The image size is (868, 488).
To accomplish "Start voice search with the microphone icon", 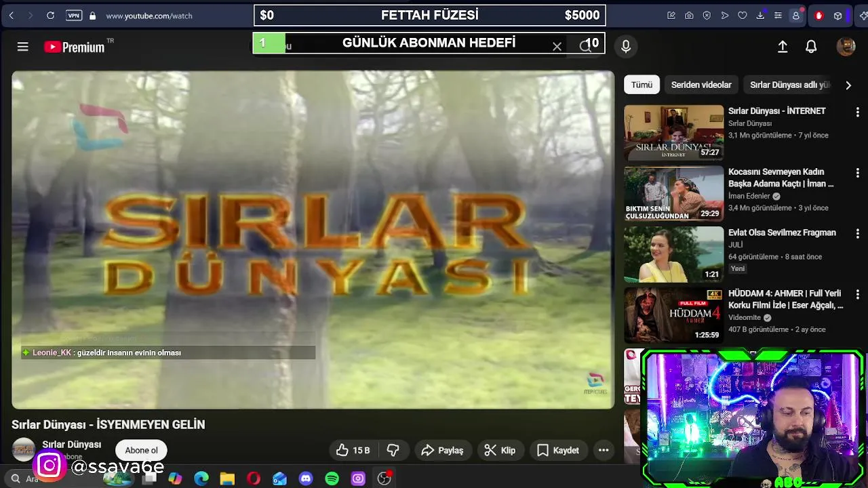I will click(x=626, y=46).
